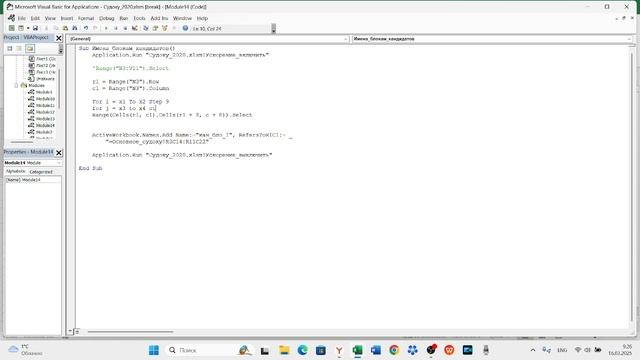The image size is (640, 360).
Task: Close the Project explorer pane
Action: coord(59,38)
